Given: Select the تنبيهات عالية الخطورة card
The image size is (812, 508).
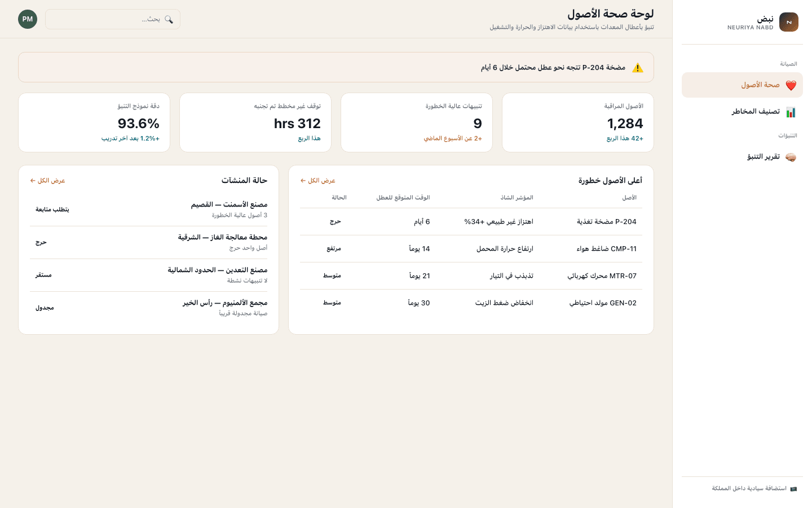Looking at the screenshot, I should [417, 122].
